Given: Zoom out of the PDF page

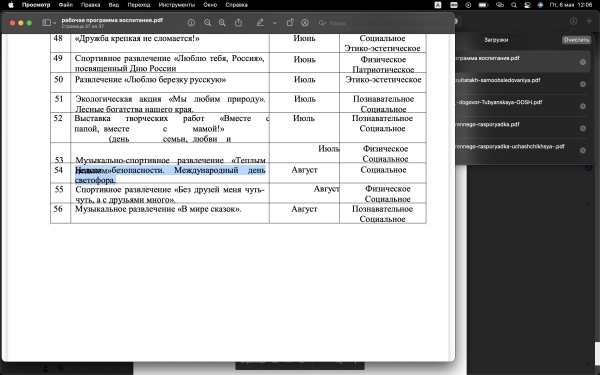Looking at the screenshot, I should 207,23.
